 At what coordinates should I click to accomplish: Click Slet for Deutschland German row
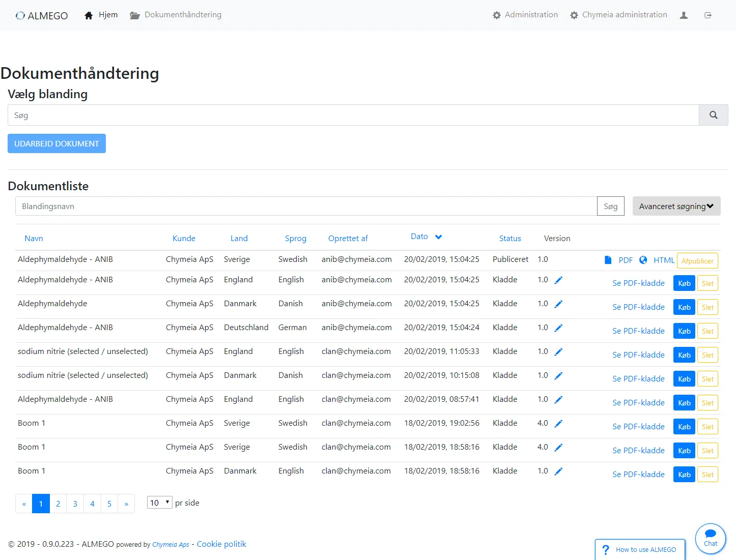[707, 331]
